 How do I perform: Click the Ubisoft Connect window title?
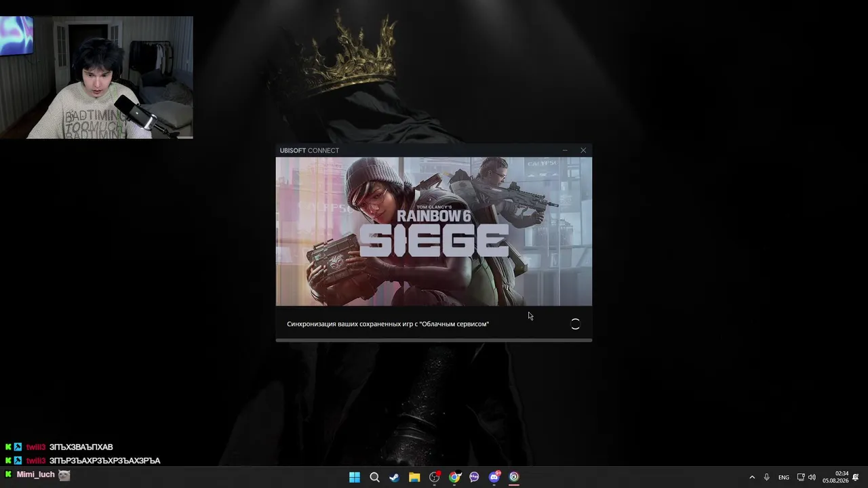(309, 150)
